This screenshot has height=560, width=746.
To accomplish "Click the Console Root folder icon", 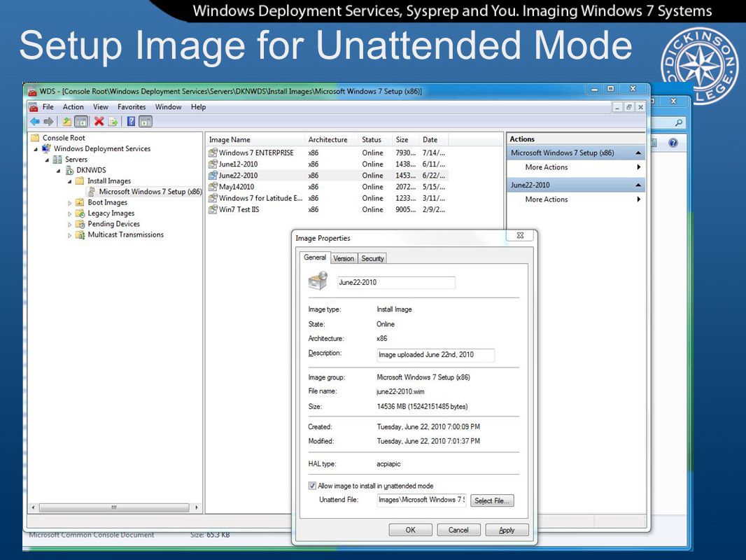I will 35,138.
